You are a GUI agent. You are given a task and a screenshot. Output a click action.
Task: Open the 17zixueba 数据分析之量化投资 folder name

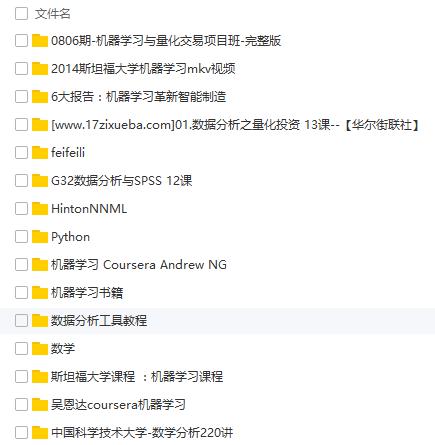point(235,125)
